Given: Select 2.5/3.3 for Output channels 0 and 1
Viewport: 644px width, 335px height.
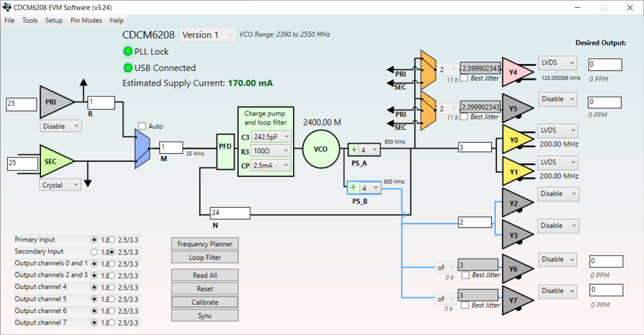Looking at the screenshot, I should tap(112, 264).
